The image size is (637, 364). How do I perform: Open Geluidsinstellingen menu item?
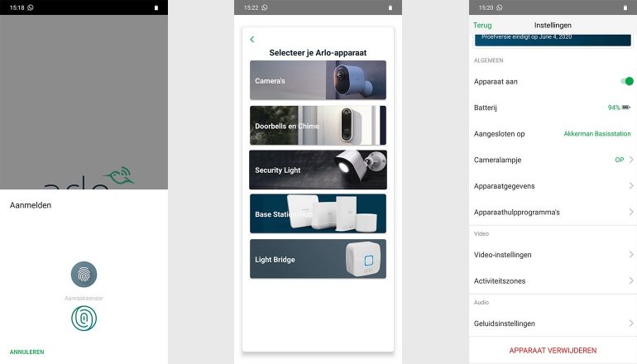click(x=551, y=323)
